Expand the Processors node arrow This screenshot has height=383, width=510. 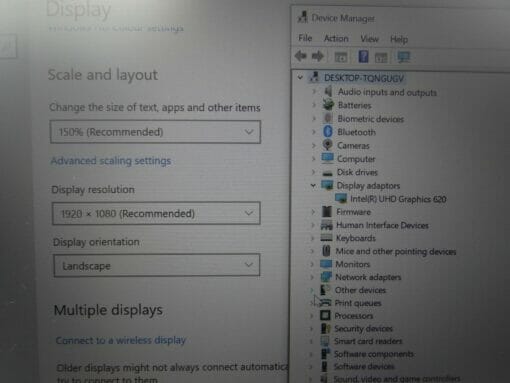coord(311,316)
